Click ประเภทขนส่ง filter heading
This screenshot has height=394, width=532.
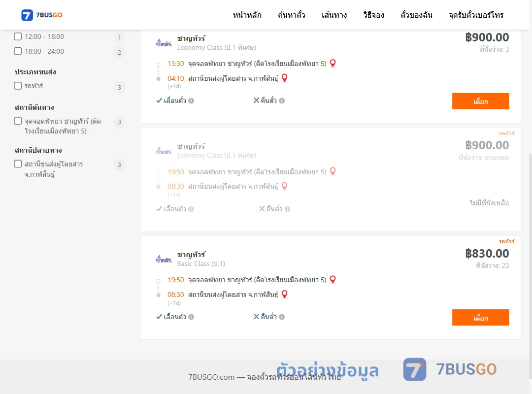tap(35, 72)
